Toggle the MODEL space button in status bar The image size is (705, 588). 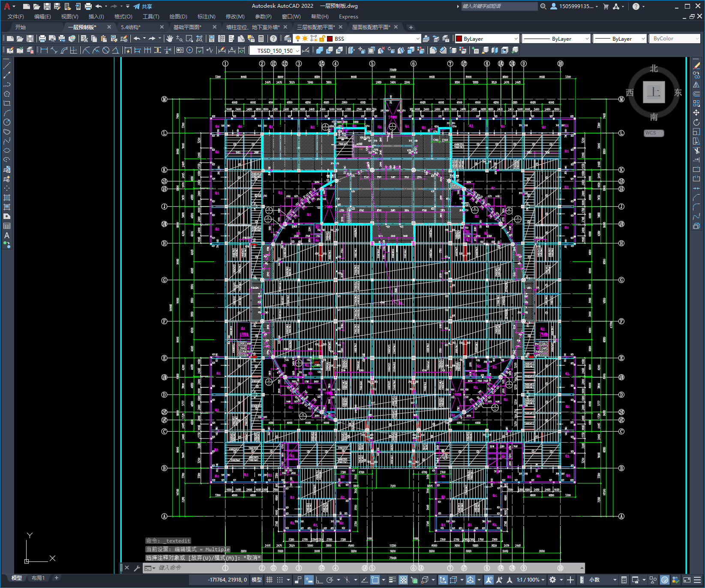coord(257,580)
